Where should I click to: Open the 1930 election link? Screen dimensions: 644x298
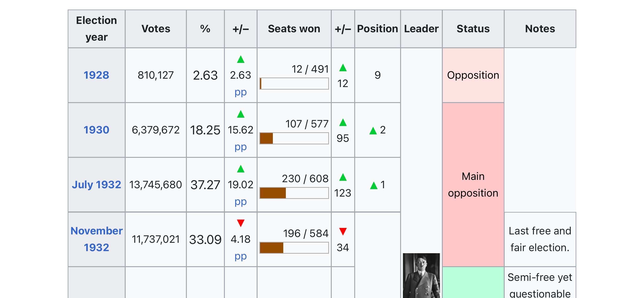pyautogui.click(x=96, y=130)
